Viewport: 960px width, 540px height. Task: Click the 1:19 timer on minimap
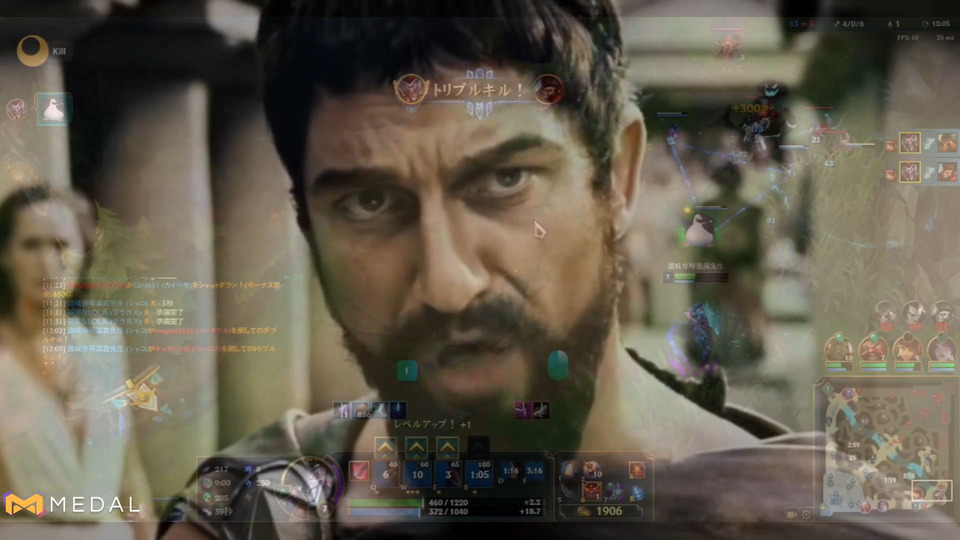coord(891,479)
